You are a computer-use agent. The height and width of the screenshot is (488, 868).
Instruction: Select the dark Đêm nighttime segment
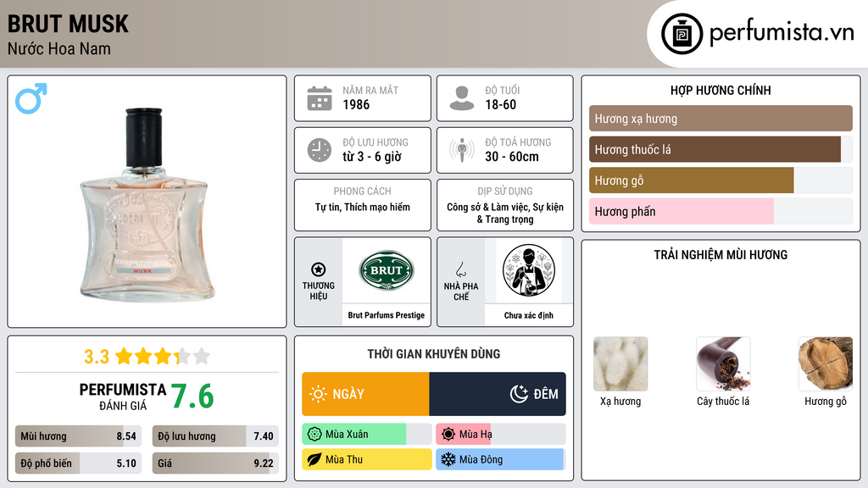tap(498, 394)
